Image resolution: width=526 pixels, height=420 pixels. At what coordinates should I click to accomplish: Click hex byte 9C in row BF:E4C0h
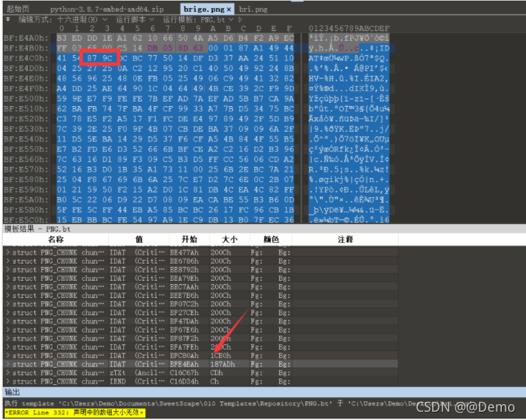tap(107, 58)
